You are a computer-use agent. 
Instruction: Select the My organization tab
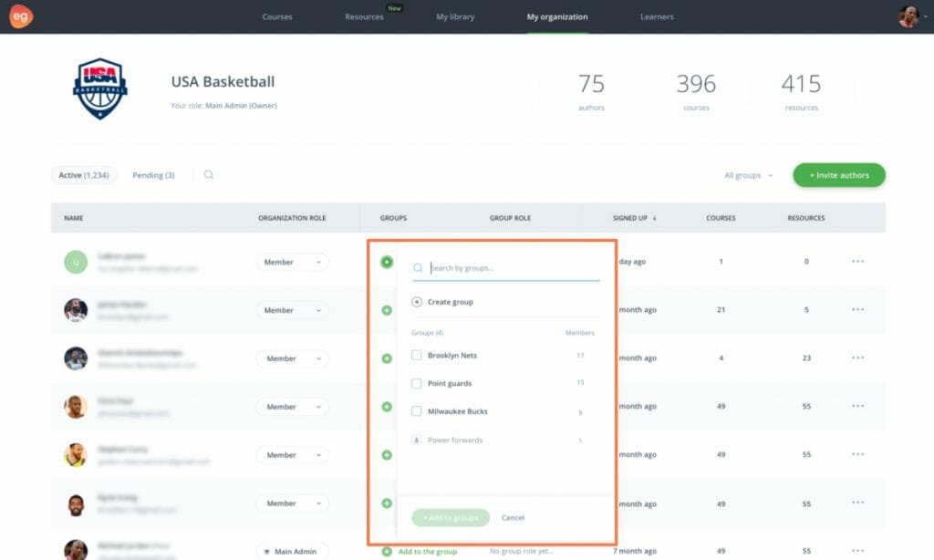point(557,16)
